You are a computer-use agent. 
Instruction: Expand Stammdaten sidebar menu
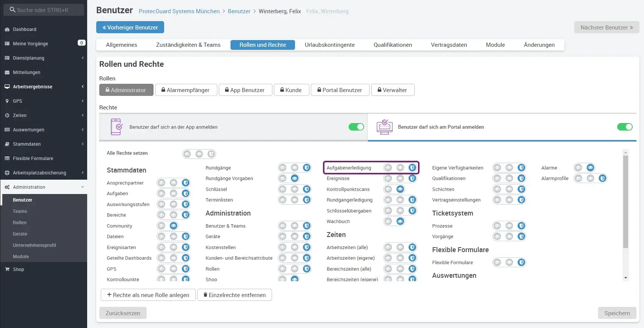pyautogui.click(x=43, y=144)
